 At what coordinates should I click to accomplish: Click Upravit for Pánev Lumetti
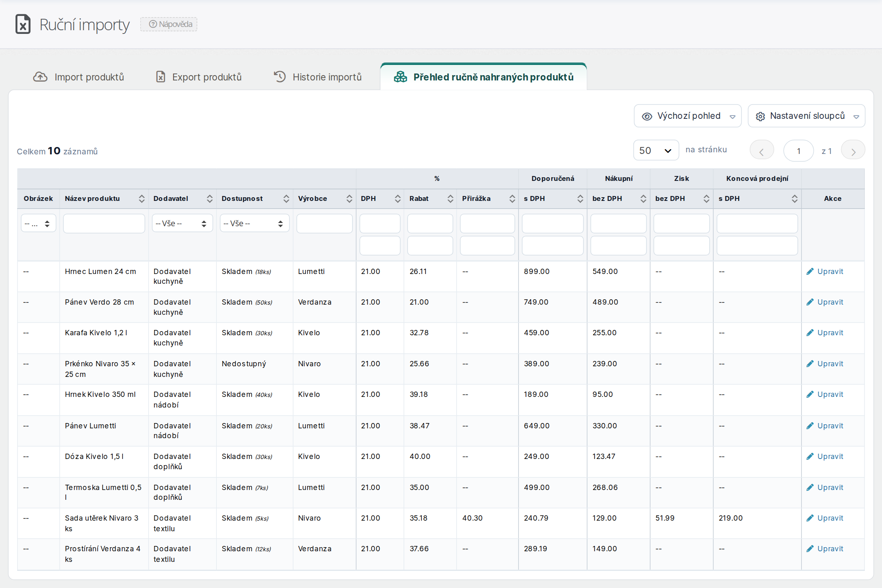click(x=825, y=426)
